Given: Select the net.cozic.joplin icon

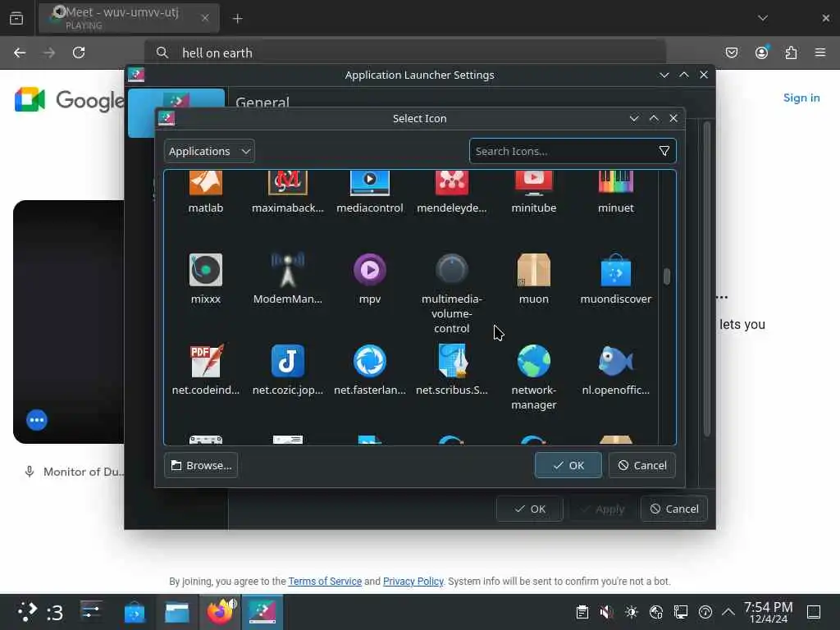Looking at the screenshot, I should tap(288, 361).
